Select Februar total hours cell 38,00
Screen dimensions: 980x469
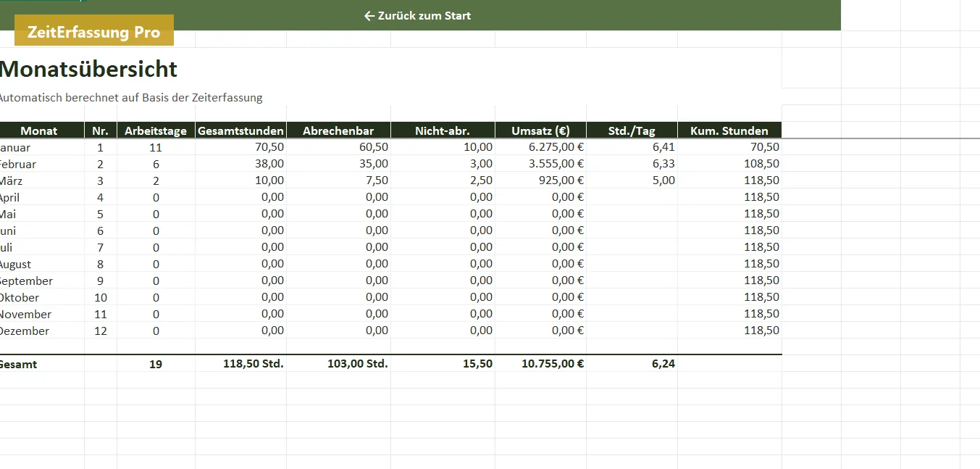pos(240,164)
